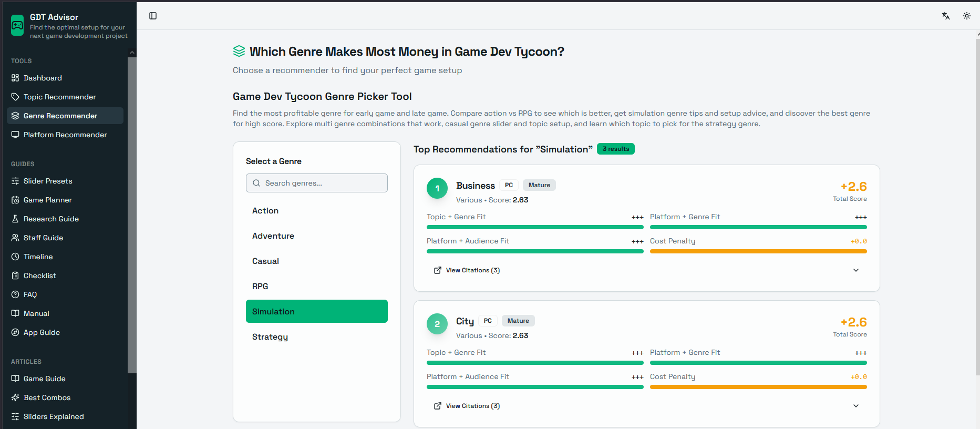The height and width of the screenshot is (429, 980).
Task: Click the FAQ question mark icon
Action: (15, 294)
